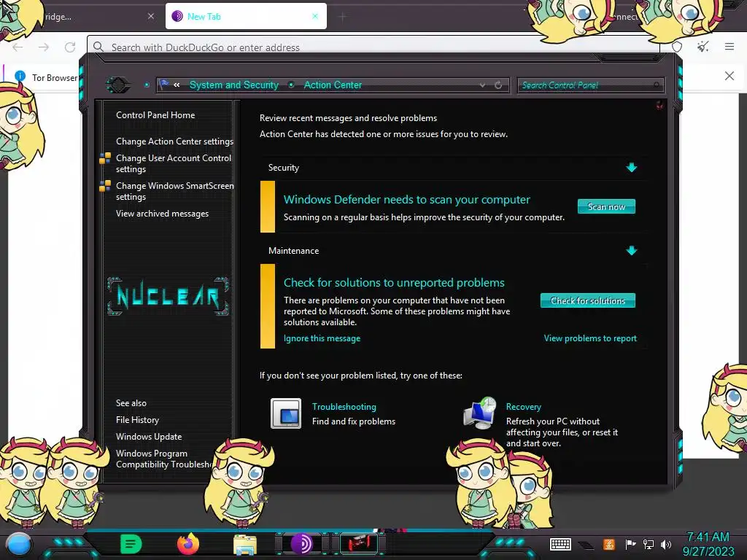
Task: Close the first browser tab
Action: pyautogui.click(x=150, y=16)
